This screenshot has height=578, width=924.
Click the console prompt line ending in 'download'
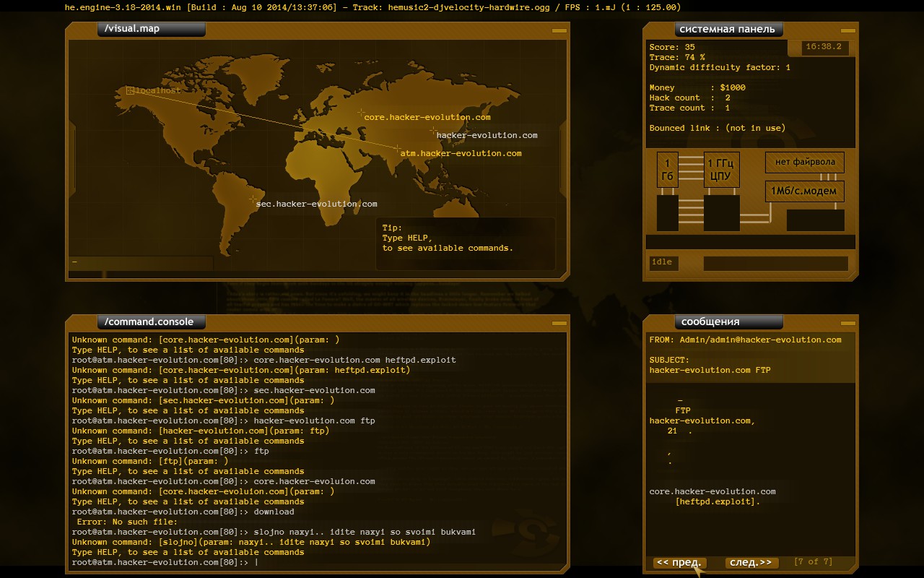[x=183, y=512]
